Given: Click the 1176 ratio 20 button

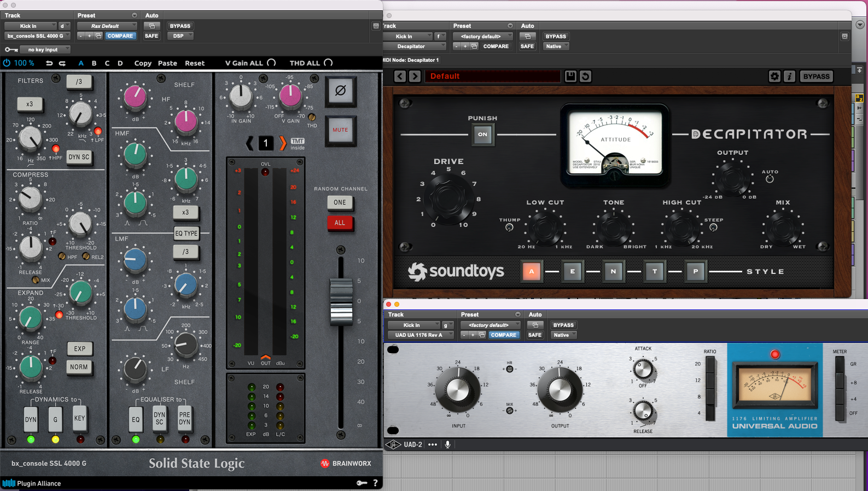Looking at the screenshot, I should (x=710, y=365).
